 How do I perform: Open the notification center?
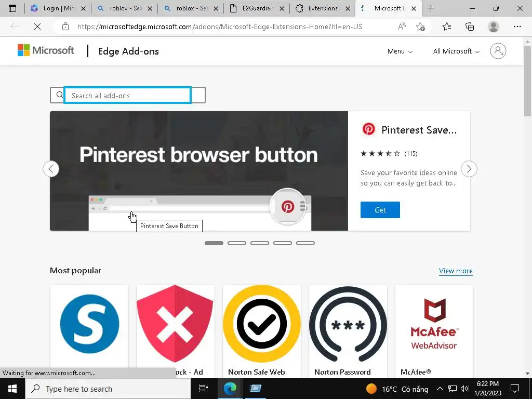pos(515,389)
